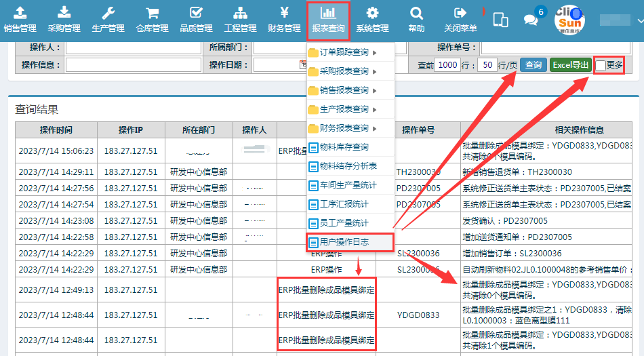Choose 物料库存查询 menu entry

(x=344, y=147)
